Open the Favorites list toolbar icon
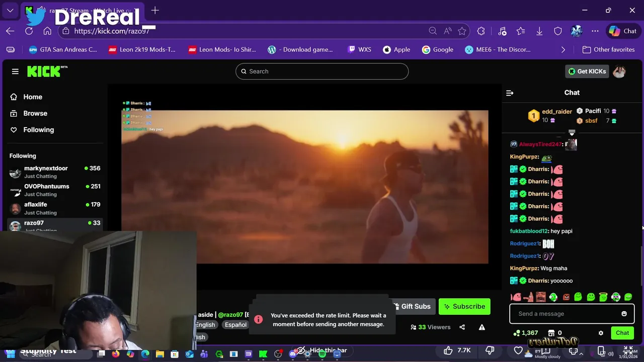The width and height of the screenshot is (644, 362). click(521, 31)
